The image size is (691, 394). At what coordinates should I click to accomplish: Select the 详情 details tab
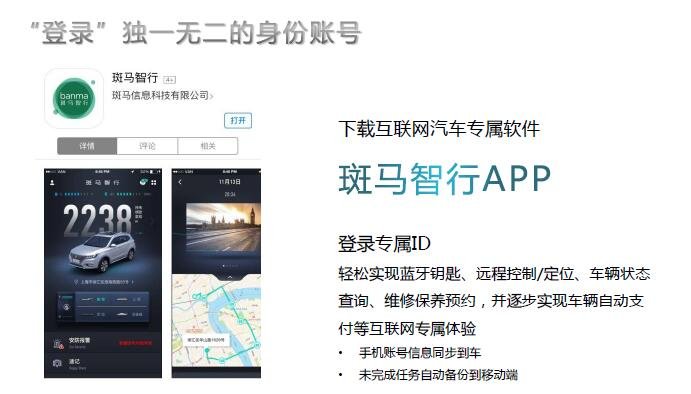(x=87, y=146)
